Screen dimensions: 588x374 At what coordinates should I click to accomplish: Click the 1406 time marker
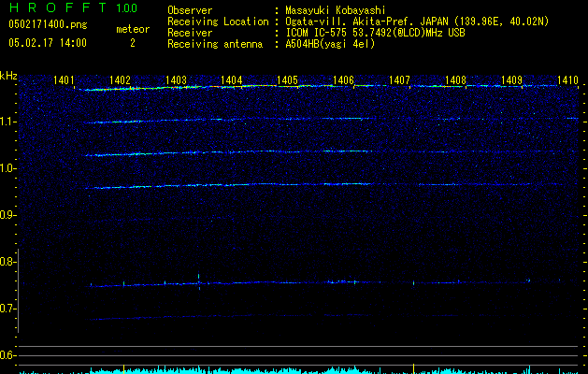pos(343,80)
